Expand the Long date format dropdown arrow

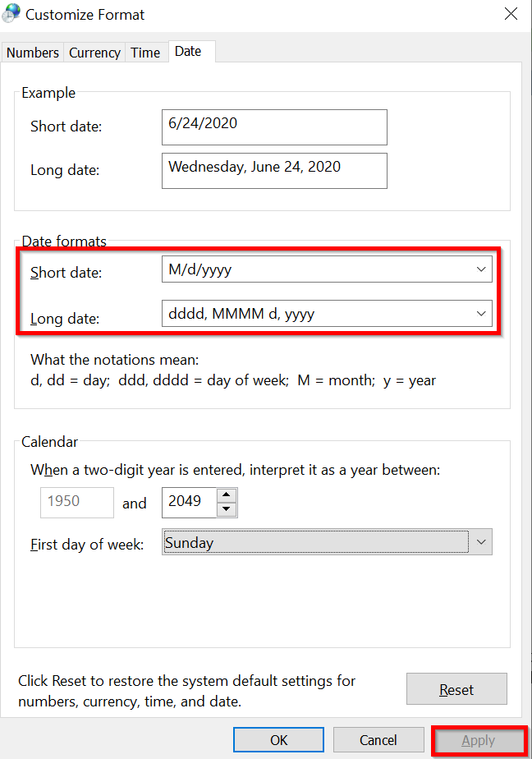(481, 313)
